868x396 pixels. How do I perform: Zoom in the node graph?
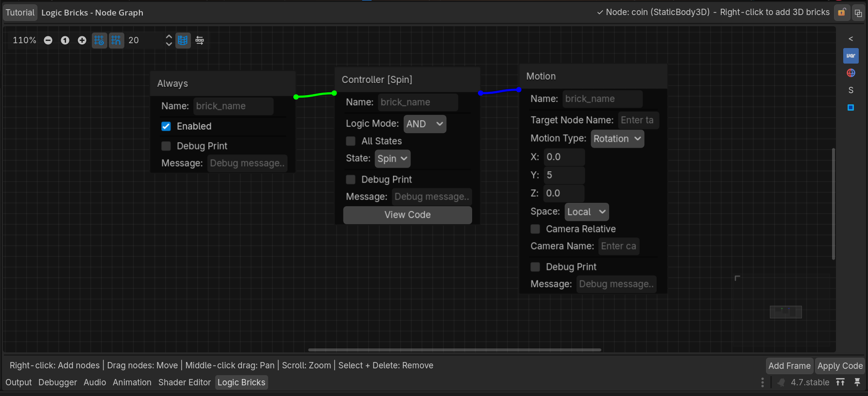(82, 40)
